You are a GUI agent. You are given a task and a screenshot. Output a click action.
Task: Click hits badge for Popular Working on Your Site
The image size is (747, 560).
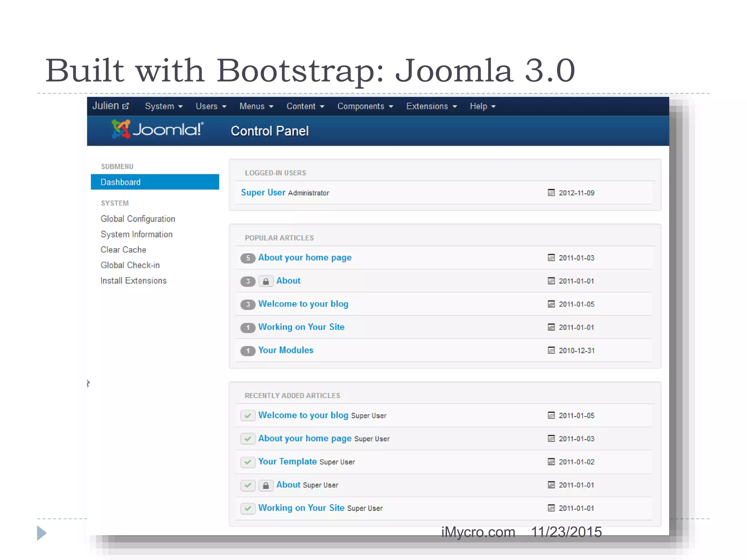[x=248, y=327]
